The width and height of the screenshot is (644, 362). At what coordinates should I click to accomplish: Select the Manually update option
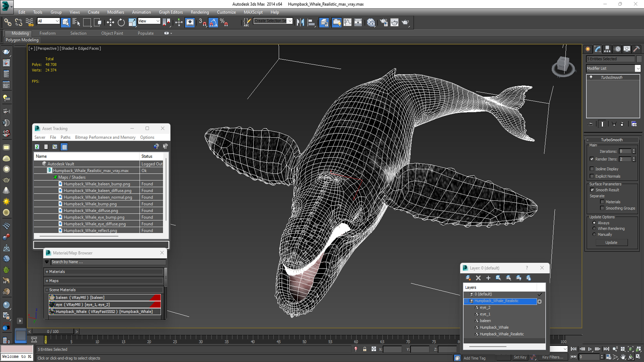tap(594, 234)
